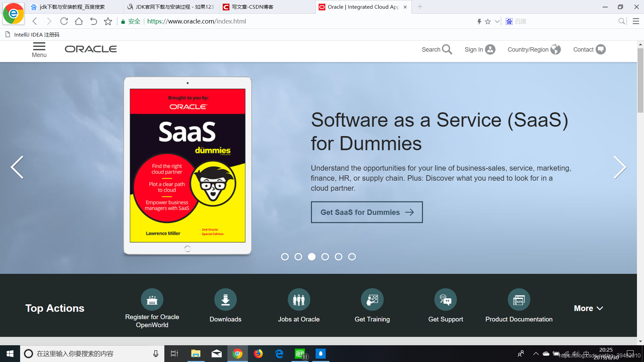Bookmark page with toolbar star icon
The width and height of the screenshot is (644, 362).
[x=108, y=21]
